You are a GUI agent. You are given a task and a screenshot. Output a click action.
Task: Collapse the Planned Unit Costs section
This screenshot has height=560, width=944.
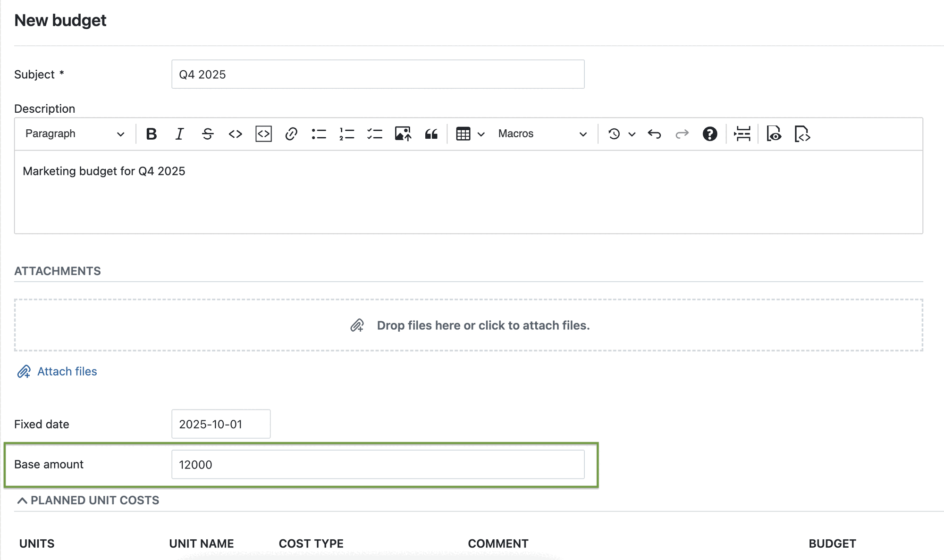click(x=22, y=500)
